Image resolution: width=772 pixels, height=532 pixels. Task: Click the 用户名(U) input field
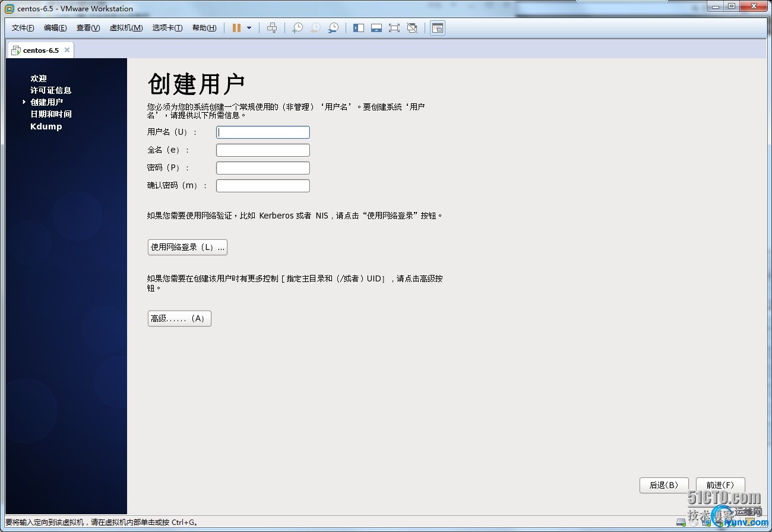pyautogui.click(x=263, y=132)
